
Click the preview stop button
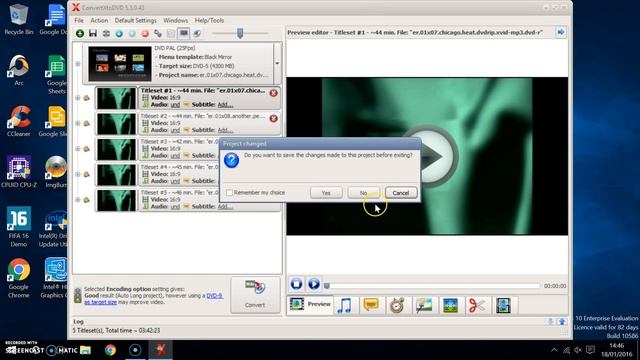pos(297,284)
